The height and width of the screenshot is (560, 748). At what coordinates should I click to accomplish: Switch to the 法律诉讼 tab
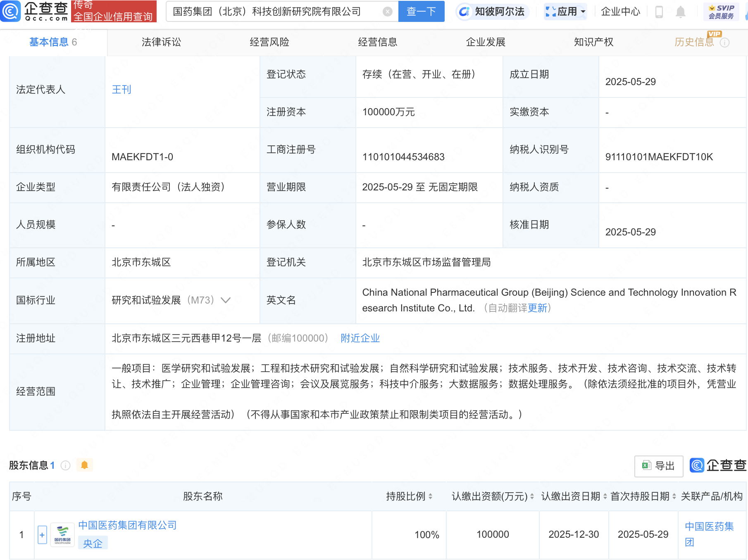[161, 42]
